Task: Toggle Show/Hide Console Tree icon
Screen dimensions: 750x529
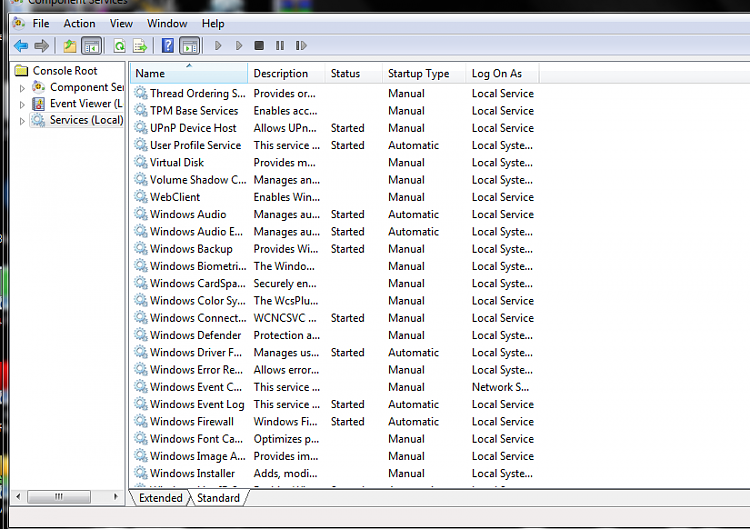Action: (x=91, y=46)
